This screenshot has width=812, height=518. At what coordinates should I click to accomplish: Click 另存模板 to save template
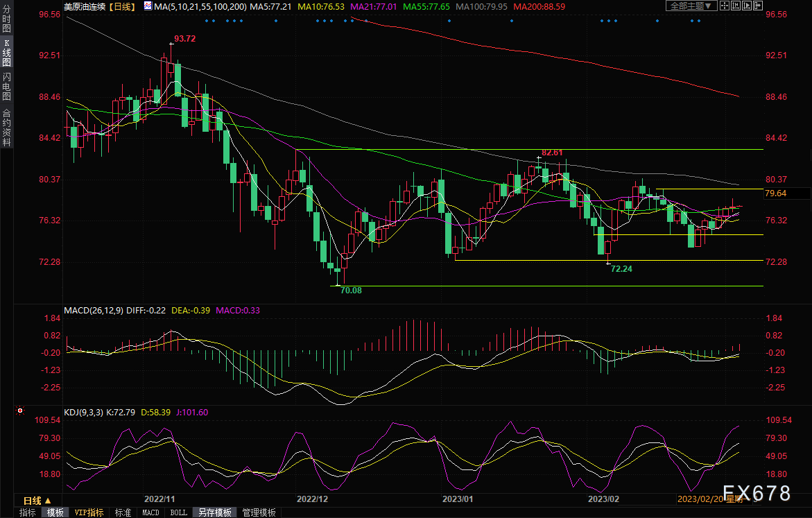point(215,512)
